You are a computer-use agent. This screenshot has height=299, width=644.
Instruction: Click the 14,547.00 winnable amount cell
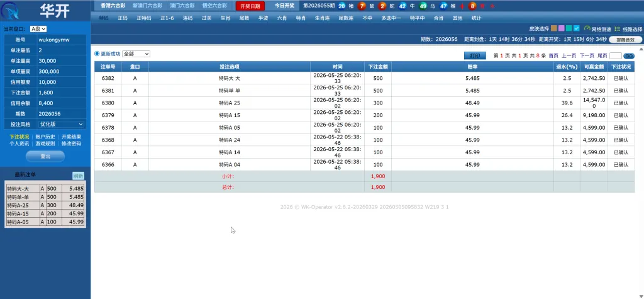594,103
